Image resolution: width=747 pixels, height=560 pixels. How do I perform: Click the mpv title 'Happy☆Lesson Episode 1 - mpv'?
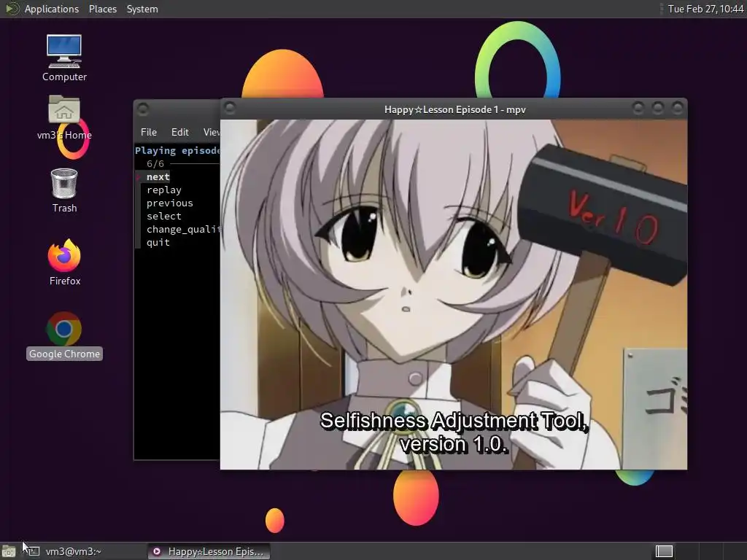tap(455, 109)
